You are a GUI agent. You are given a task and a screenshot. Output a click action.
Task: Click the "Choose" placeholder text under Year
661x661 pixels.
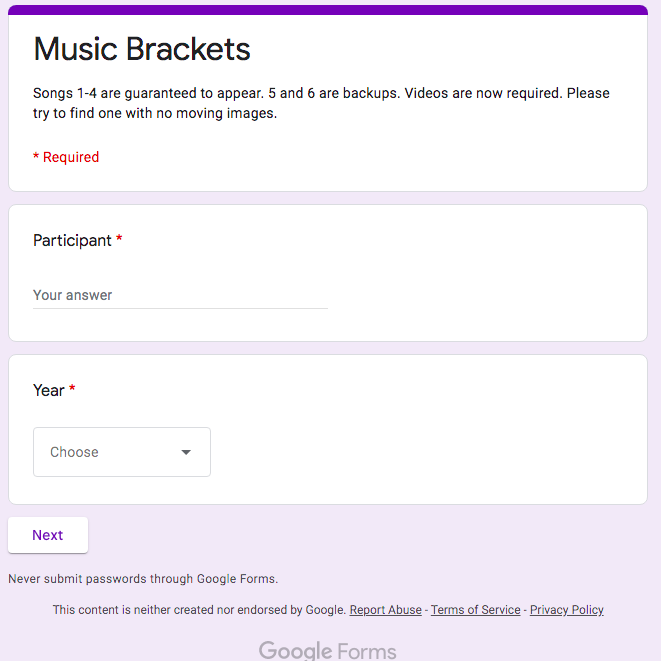(x=74, y=452)
